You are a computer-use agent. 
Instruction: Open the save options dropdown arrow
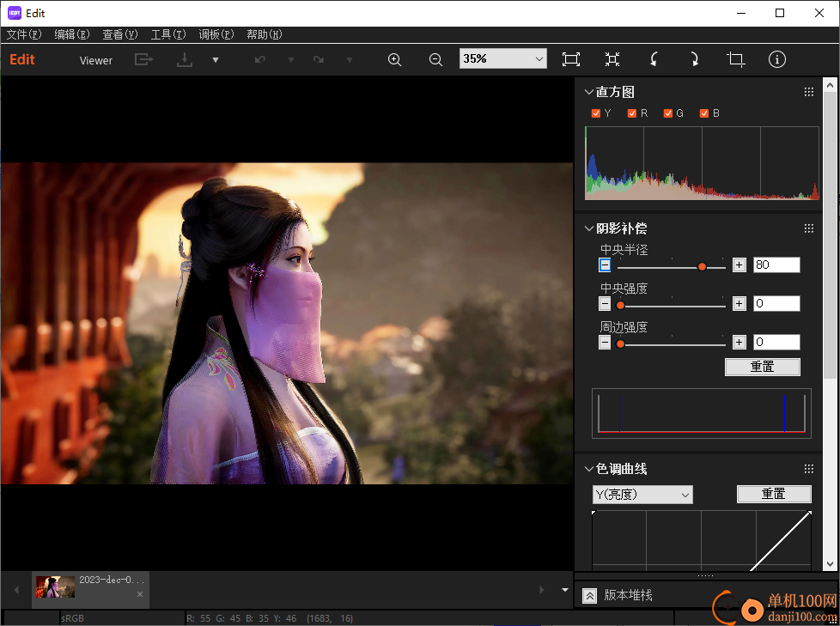[216, 60]
